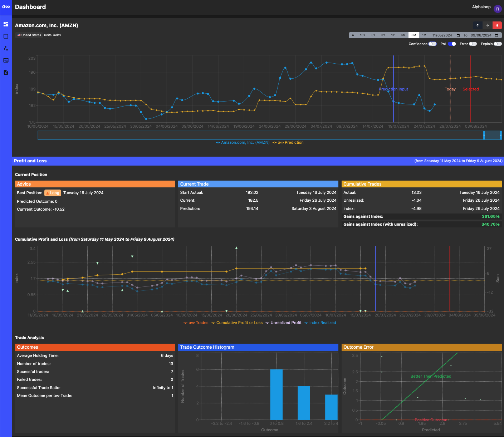
Task: Click the 340.76% gains with unrealized value
Action: [490, 224]
